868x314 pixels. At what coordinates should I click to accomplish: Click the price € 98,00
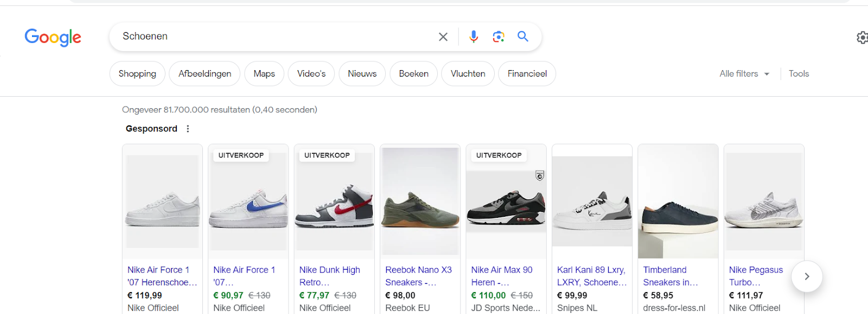tap(400, 296)
